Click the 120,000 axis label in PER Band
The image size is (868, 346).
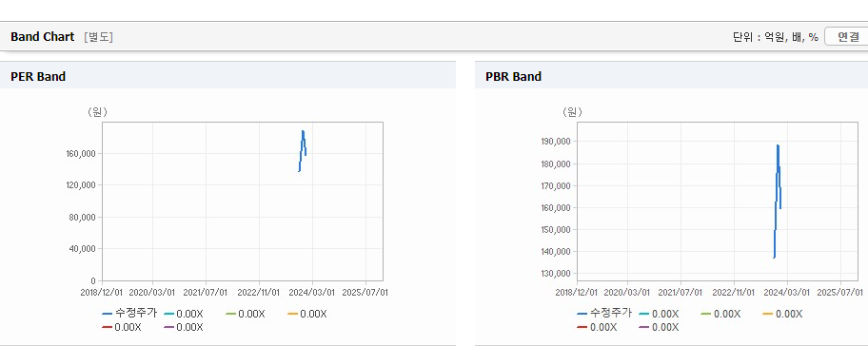(82, 184)
